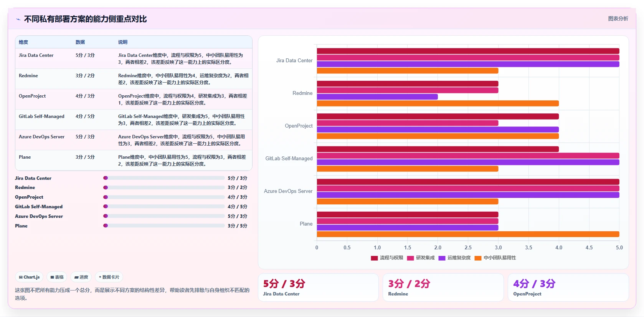This screenshot has width=644, height=317.
Task: Click the 2.5 tick on the chart x-axis
Action: tap(468, 248)
